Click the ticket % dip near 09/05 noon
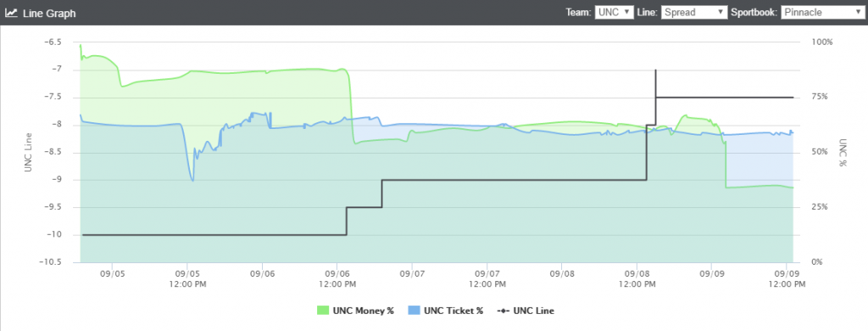This screenshot has height=331, width=868. tap(192, 178)
